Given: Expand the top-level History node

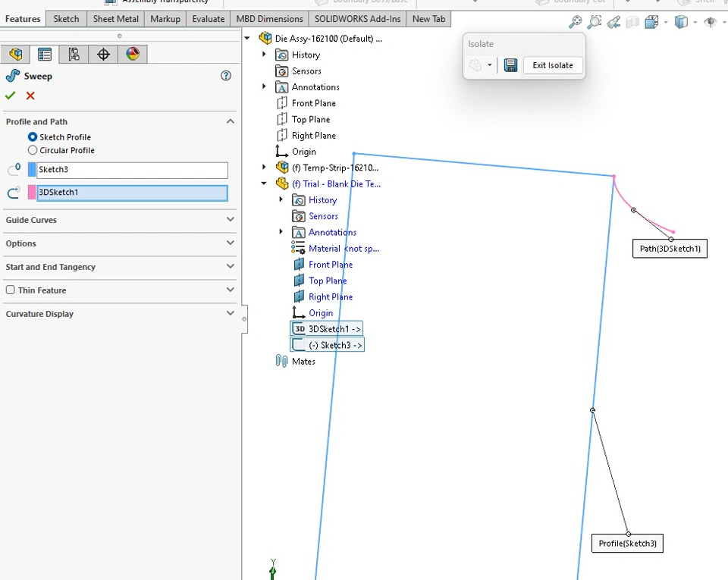Looking at the screenshot, I should coord(264,55).
